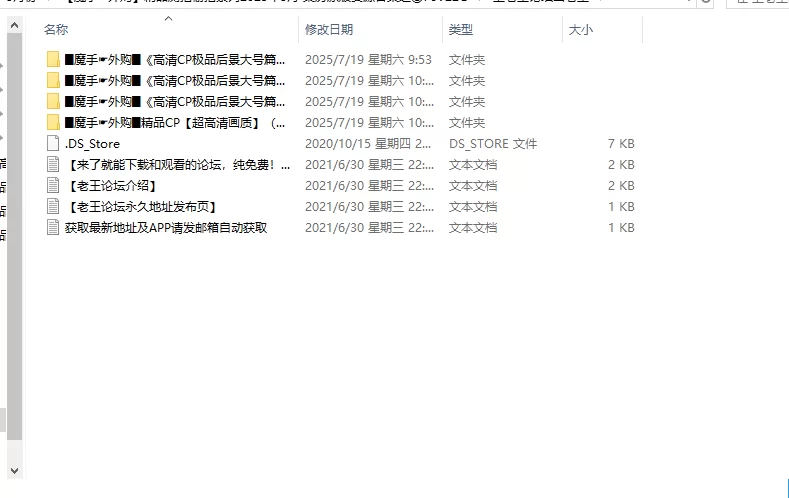Click the date in the 【来了就能下载 row

[x=369, y=164]
